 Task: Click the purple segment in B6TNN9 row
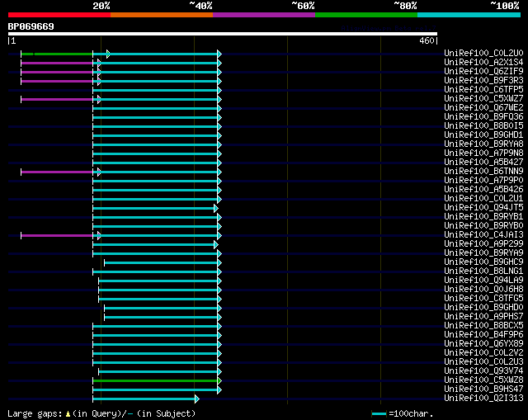click(x=57, y=172)
